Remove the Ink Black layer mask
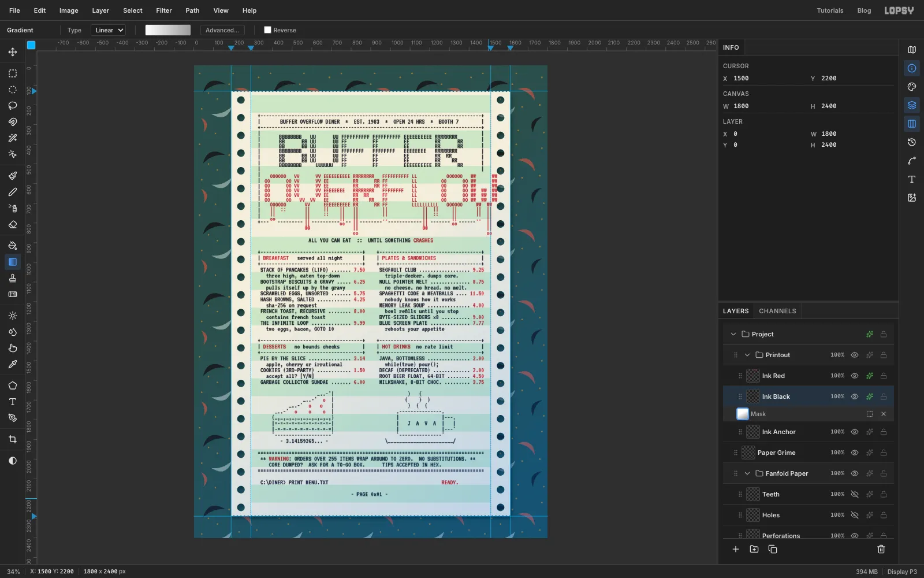Image resolution: width=924 pixels, height=578 pixels. [884, 414]
